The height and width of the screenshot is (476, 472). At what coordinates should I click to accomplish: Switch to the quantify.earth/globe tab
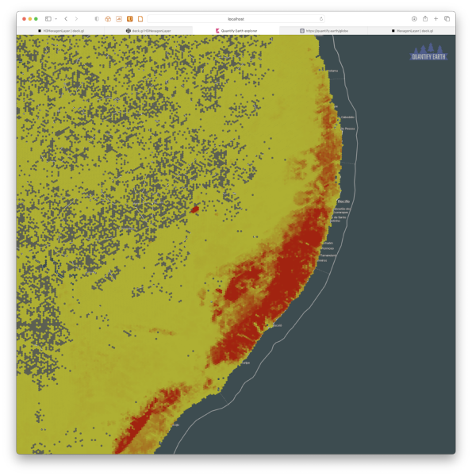point(324,31)
